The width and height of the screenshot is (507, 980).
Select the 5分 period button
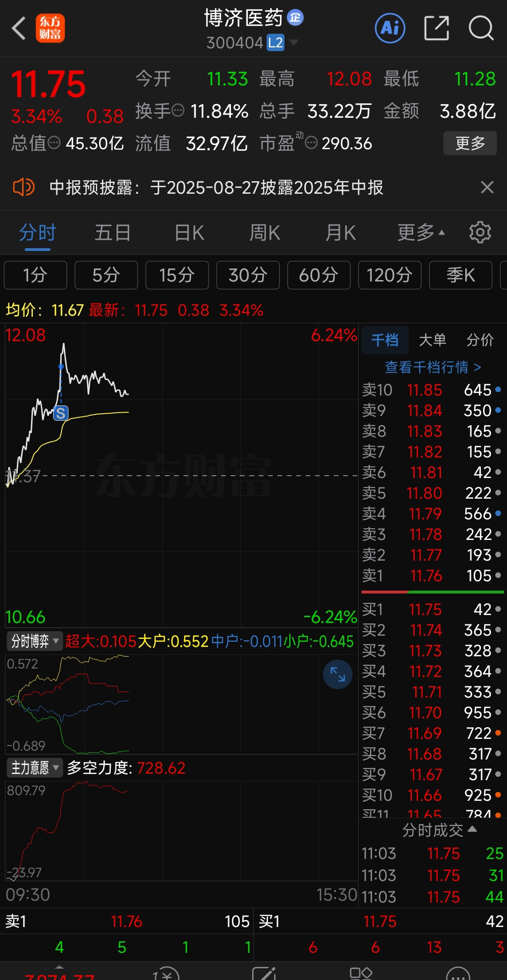pyautogui.click(x=106, y=275)
